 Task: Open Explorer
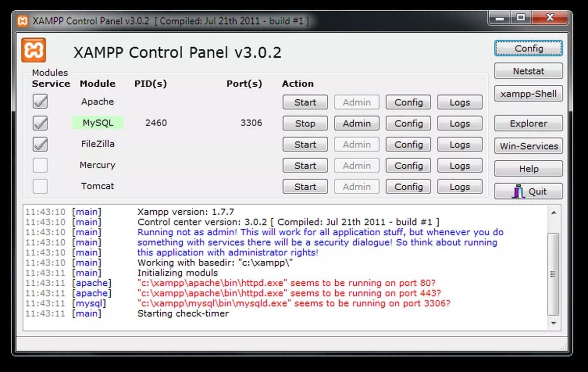pyautogui.click(x=529, y=124)
